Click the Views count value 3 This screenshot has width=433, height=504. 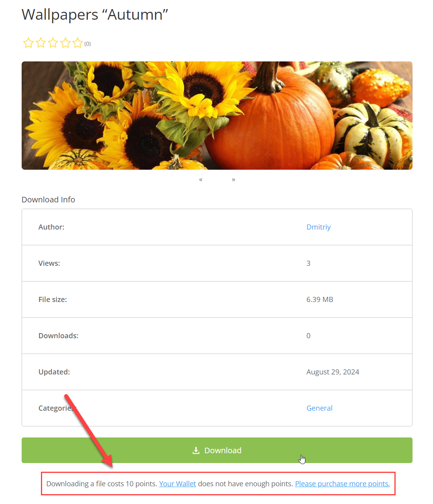click(x=308, y=263)
